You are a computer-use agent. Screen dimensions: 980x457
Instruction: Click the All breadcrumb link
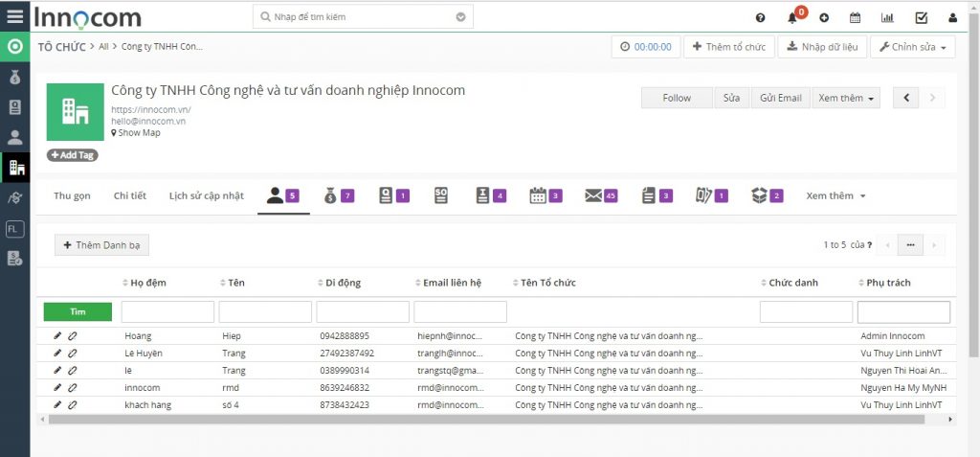tap(103, 47)
